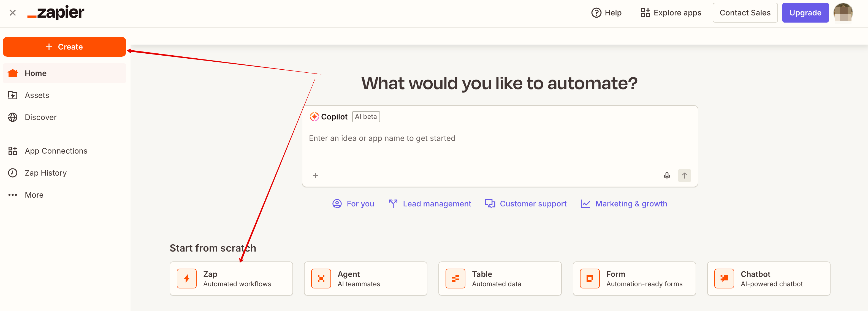
Task: Choose the Form automation-ready forms card
Action: [634, 279]
